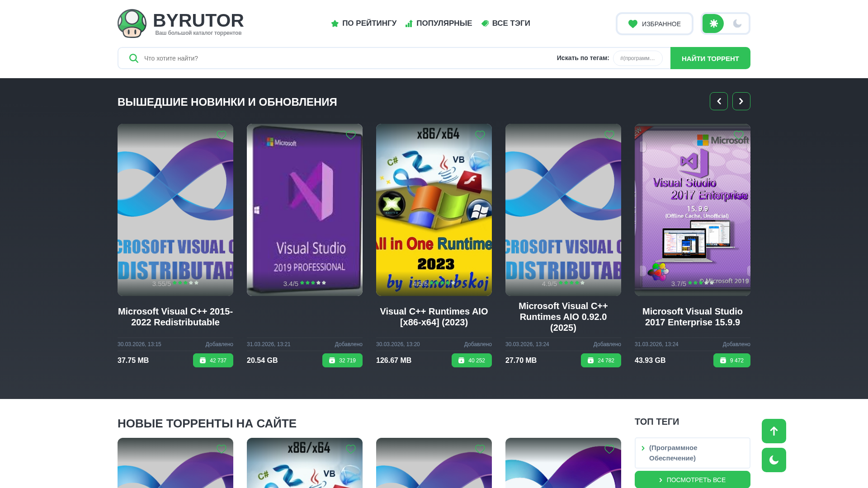Select the 3.4/5 rating stars
The image size is (868, 488).
[x=313, y=283]
